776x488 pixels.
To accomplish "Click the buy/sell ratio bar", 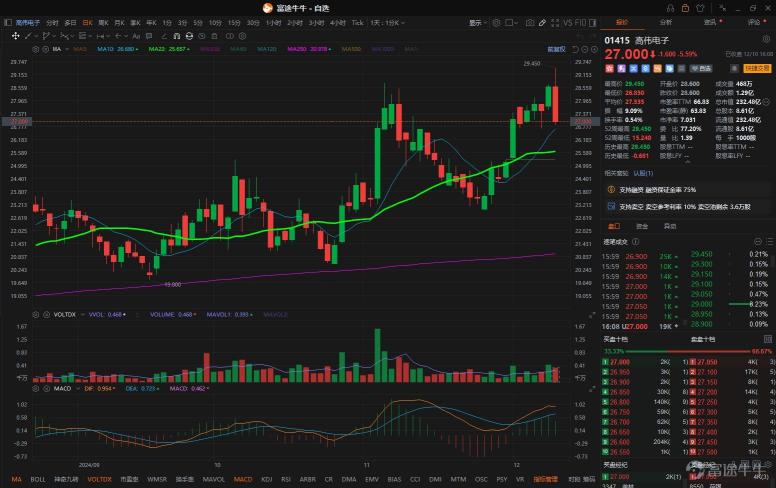I will pyautogui.click(x=688, y=351).
